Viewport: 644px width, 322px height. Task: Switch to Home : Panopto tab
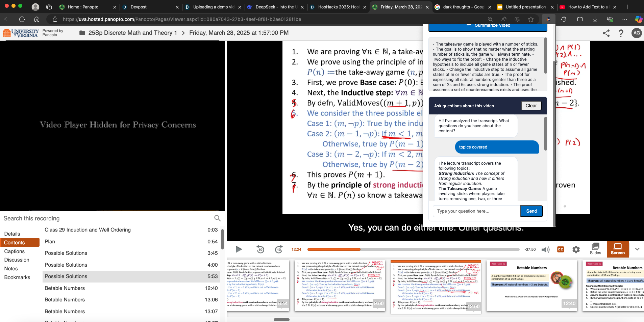[x=87, y=7]
